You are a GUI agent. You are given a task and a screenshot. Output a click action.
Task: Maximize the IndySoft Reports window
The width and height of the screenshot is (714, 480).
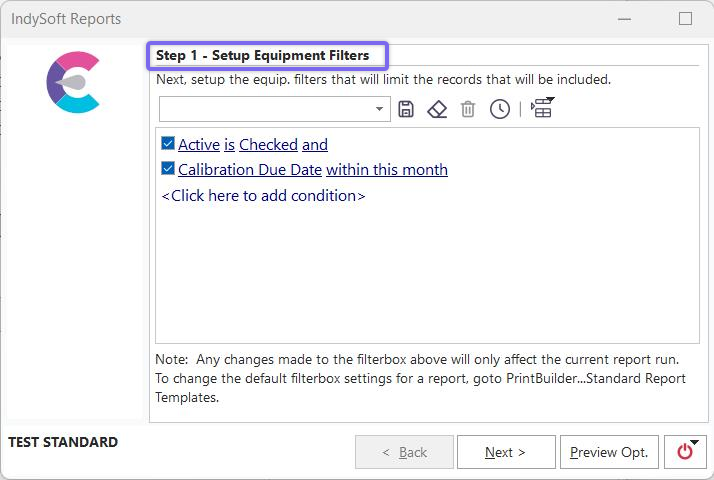[x=685, y=18]
